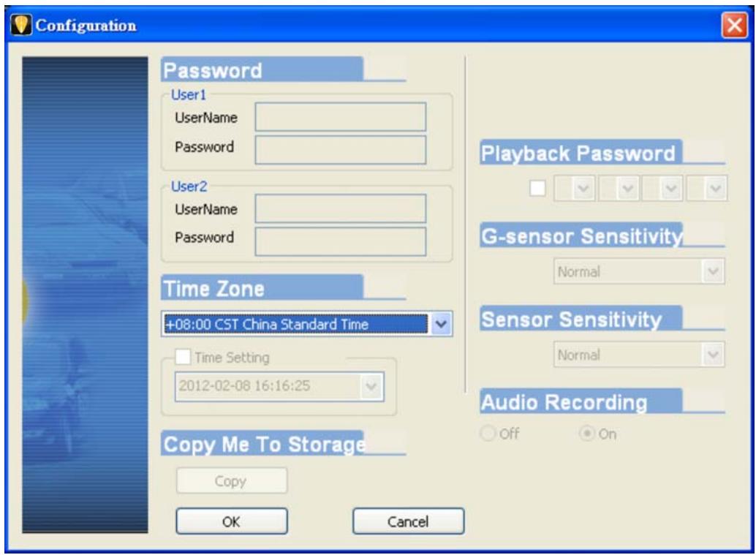
Task: Open the third Playback Password digit dropdown
Action: pyautogui.click(x=671, y=188)
